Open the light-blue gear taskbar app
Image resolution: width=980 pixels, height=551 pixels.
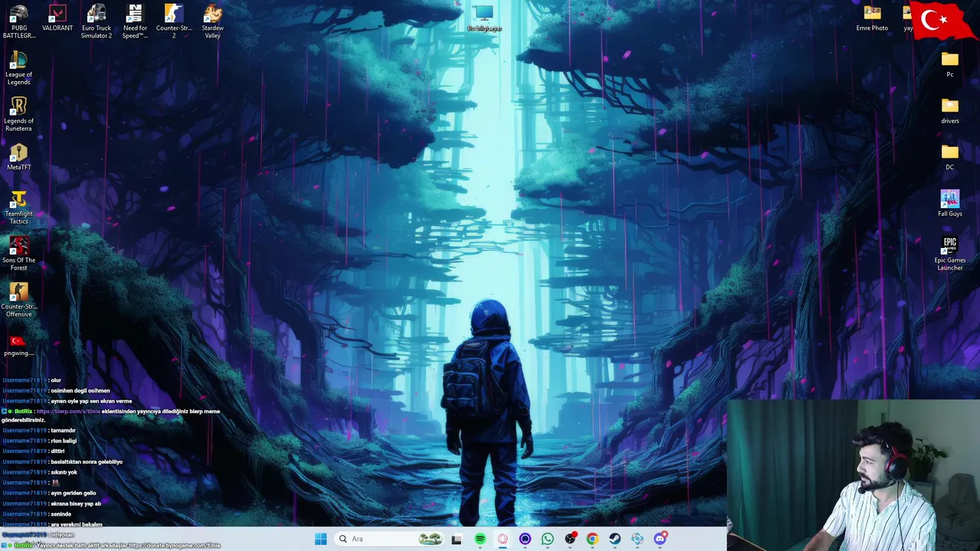[638, 539]
